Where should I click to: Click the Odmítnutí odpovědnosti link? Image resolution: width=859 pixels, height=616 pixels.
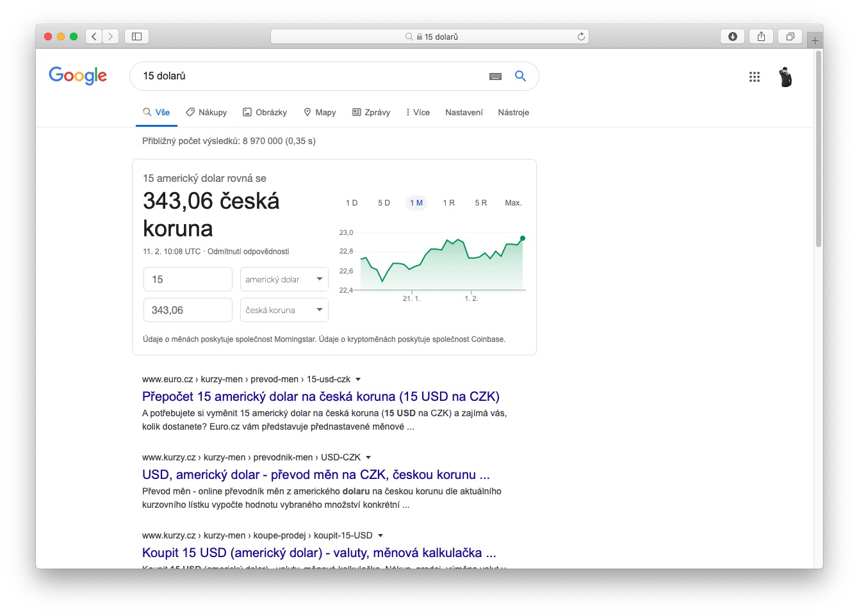248,252
